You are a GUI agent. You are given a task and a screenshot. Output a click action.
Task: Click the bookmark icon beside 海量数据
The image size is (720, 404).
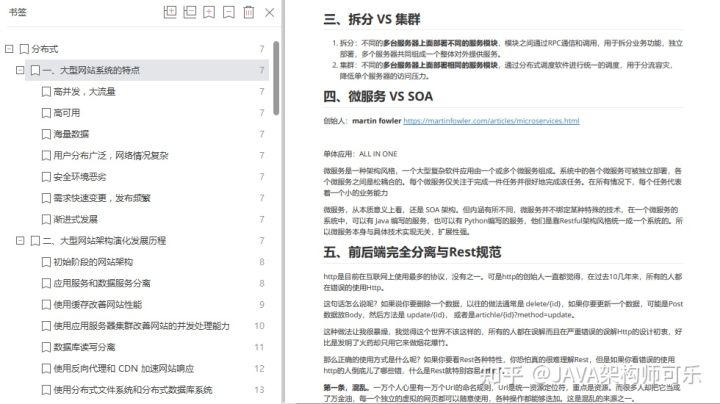[x=46, y=134]
